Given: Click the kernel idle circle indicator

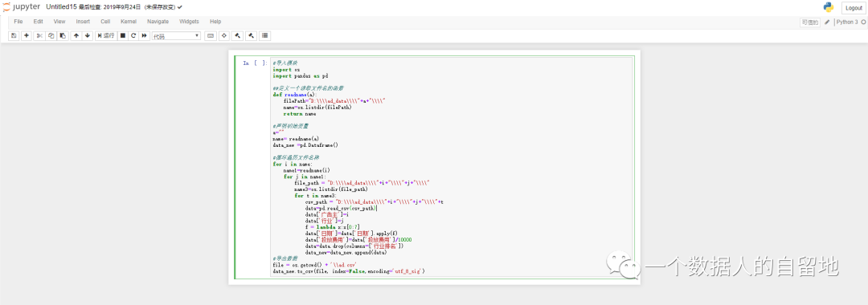Looking at the screenshot, I should point(863,22).
